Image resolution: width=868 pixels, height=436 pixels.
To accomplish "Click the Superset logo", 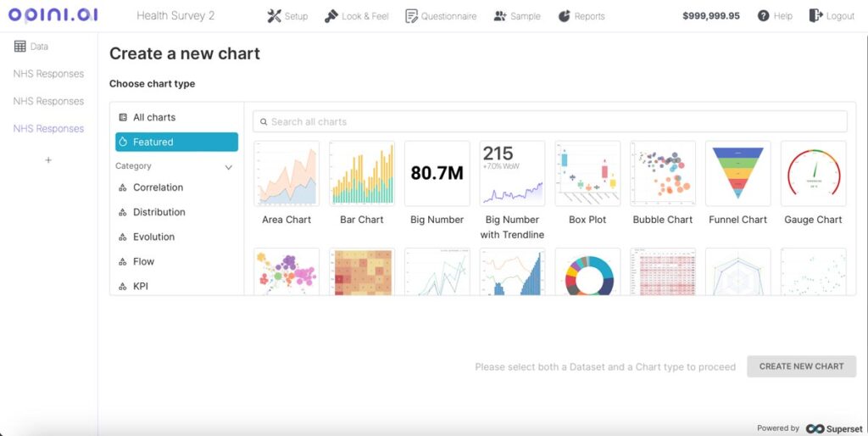I will [834, 428].
